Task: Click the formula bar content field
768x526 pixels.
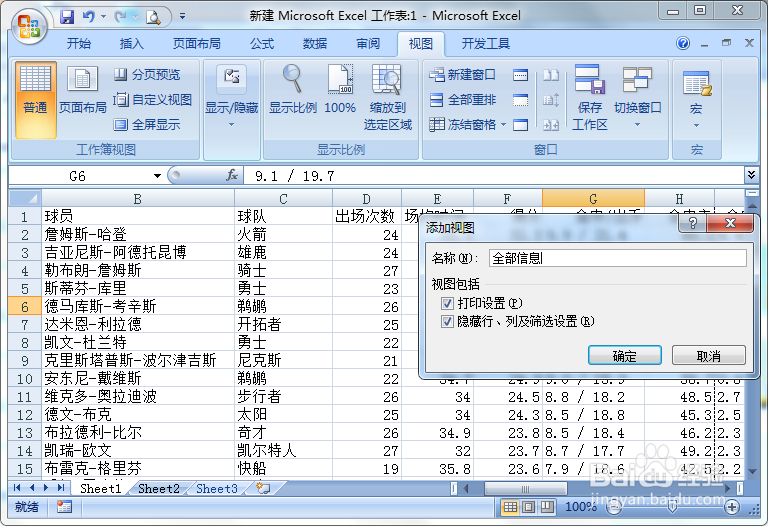Action: [494, 175]
